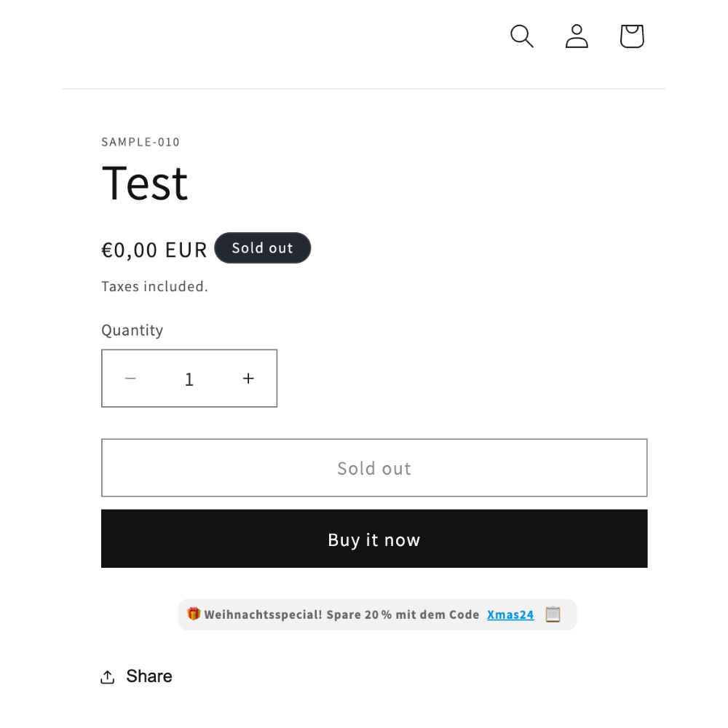Select the Test product title

coord(145,183)
